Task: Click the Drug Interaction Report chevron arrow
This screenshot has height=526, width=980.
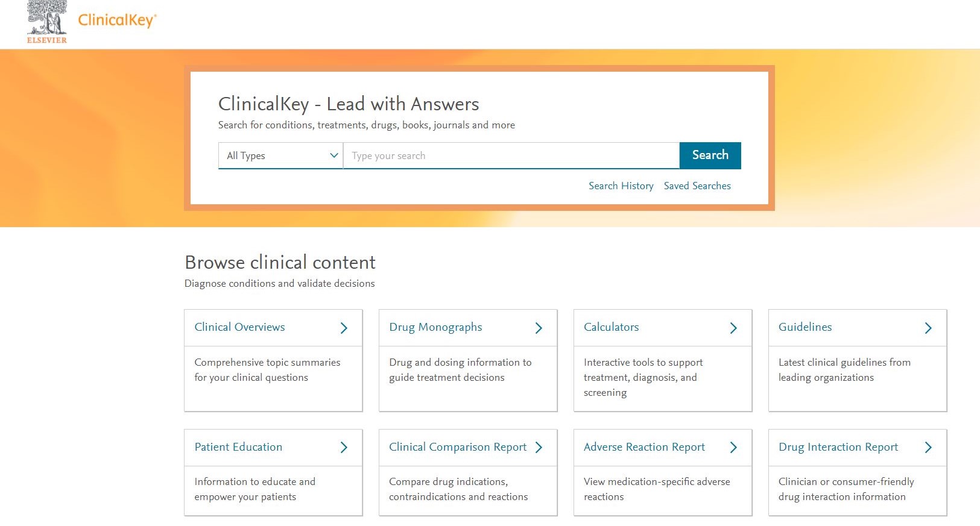Action: pos(928,447)
